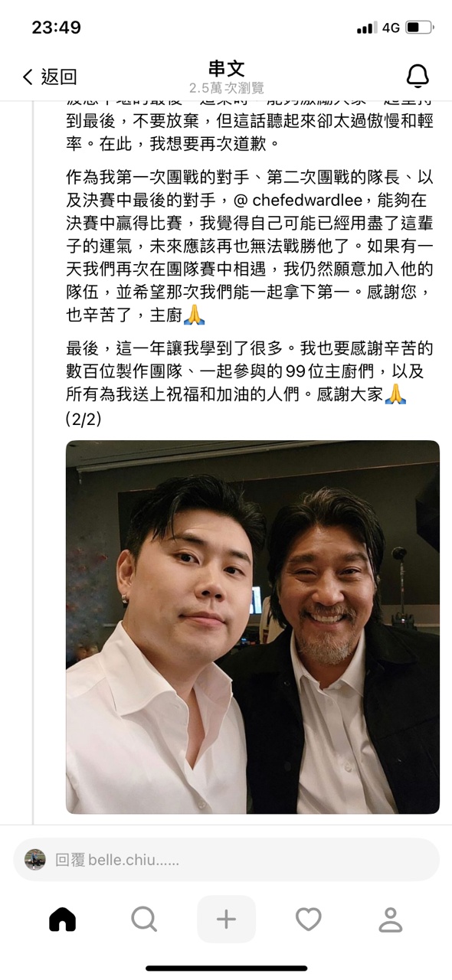Create a new thread with plus button
The width and height of the screenshot is (452, 980).
(x=226, y=919)
